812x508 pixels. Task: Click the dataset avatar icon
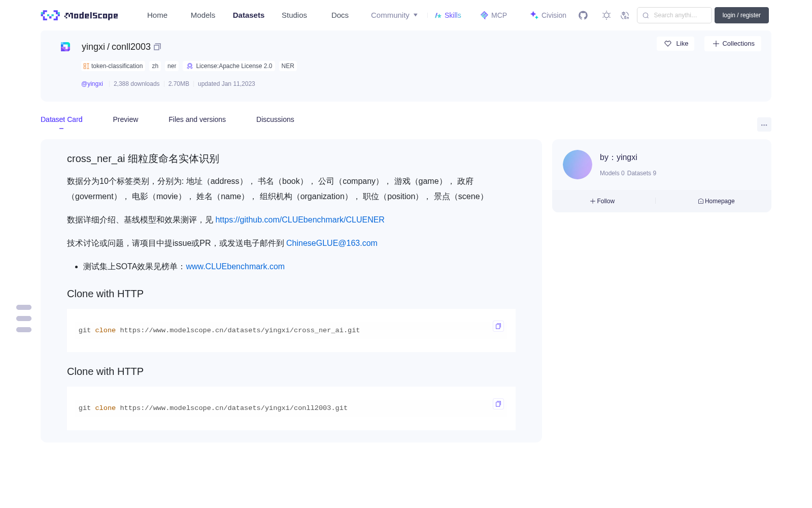[65, 47]
